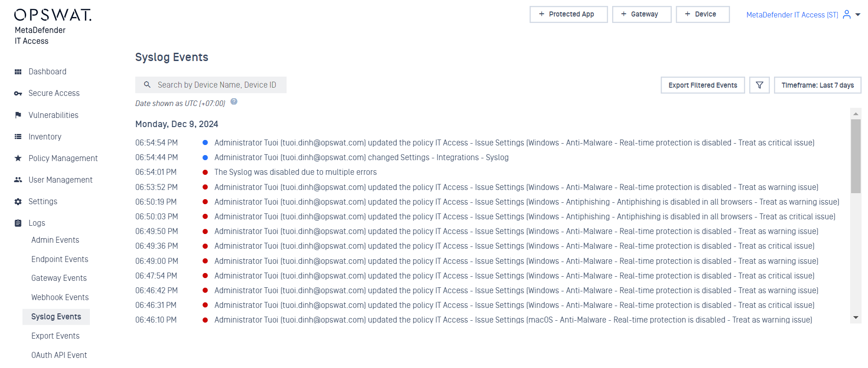
Task: Open the event filter funnel icon
Action: pos(759,85)
